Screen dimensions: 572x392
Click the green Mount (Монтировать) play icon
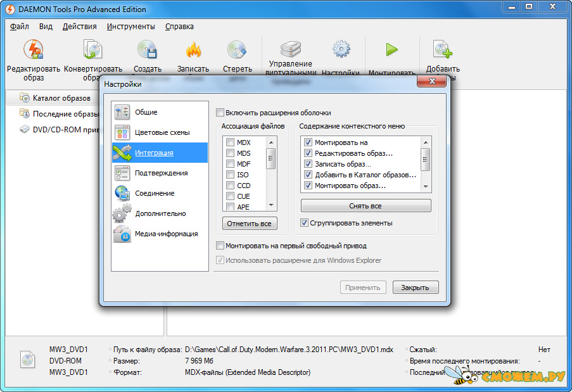[x=392, y=49]
